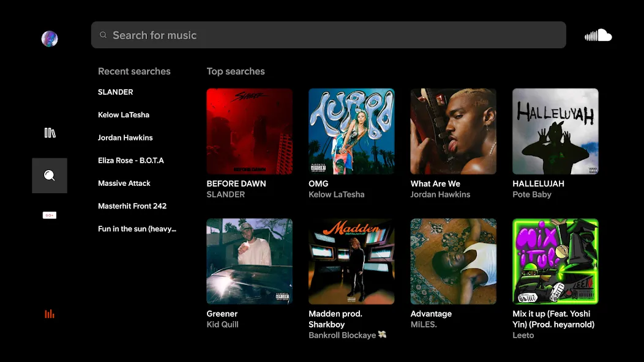Select recent search Eliza Rose - B.O.T.A
Image resolution: width=644 pixels, height=362 pixels.
[131, 160]
